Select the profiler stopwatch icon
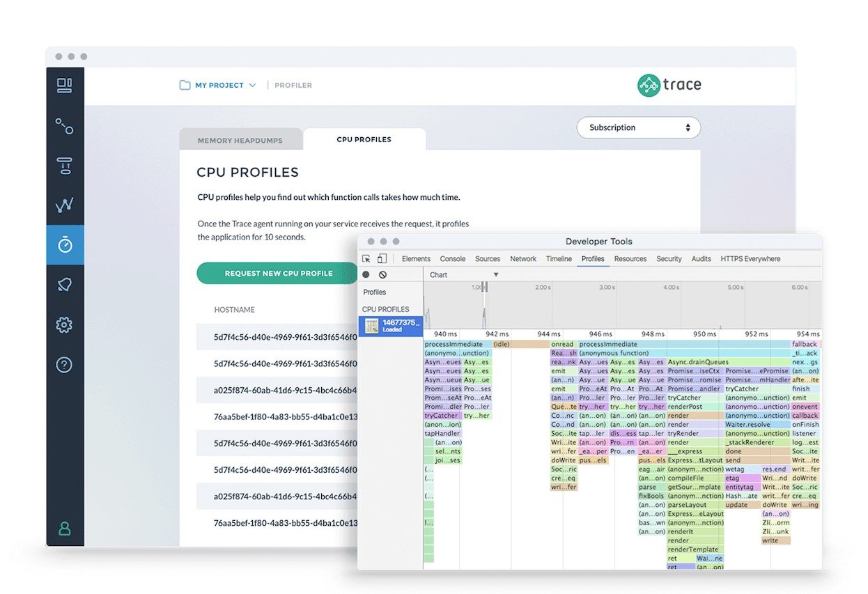This screenshot has width=868, height=594. click(x=65, y=245)
